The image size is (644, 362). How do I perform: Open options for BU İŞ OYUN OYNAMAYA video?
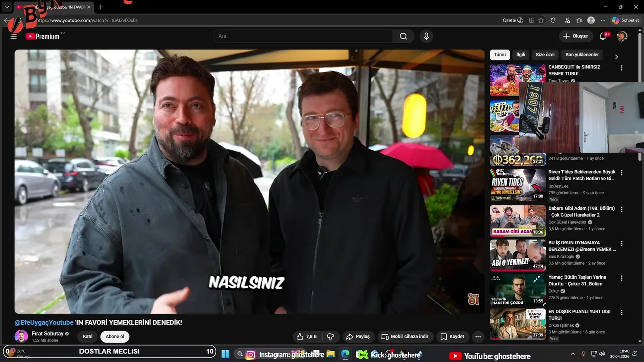point(622,243)
